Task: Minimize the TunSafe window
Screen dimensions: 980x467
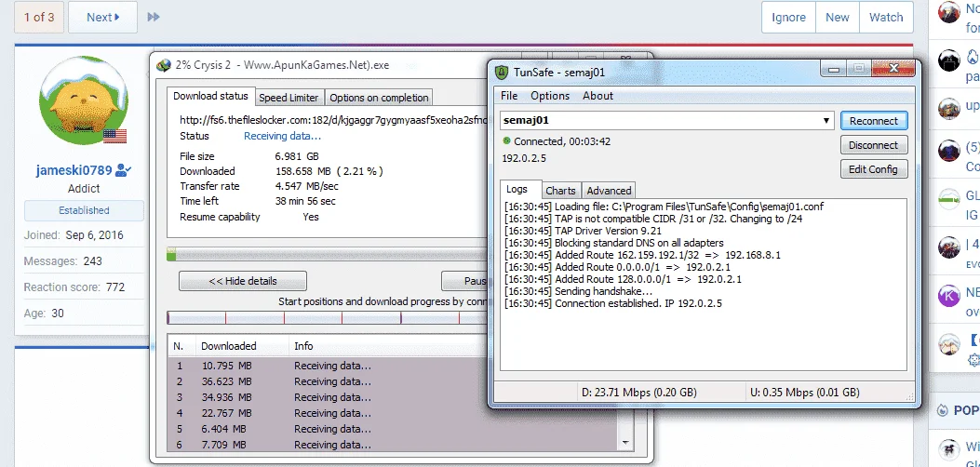Action: point(833,68)
